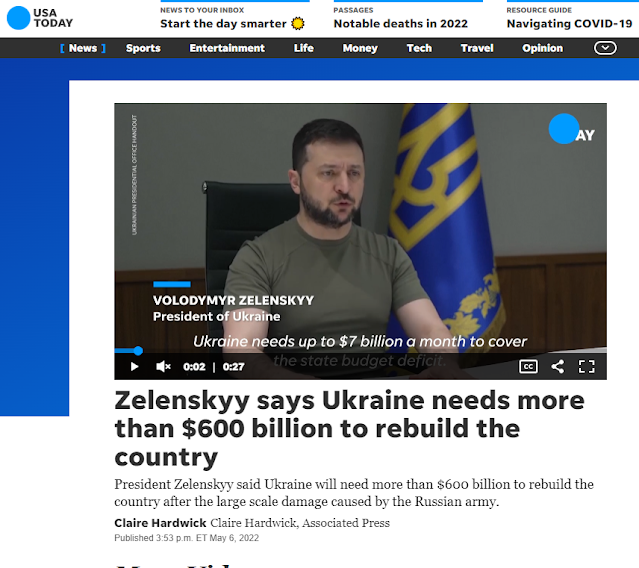Click the video progress slider handle
639x568 pixels.
(x=138, y=350)
